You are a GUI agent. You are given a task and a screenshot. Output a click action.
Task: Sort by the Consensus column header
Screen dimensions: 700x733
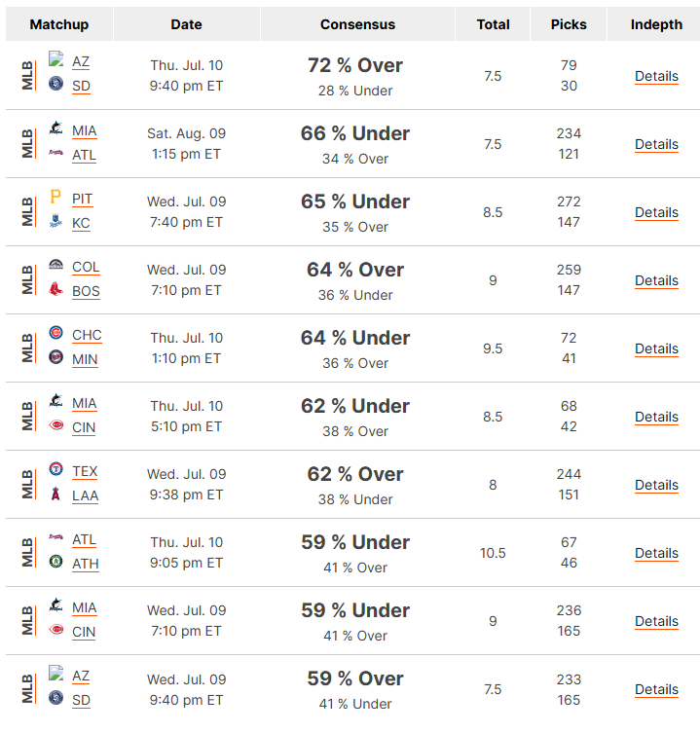pyautogui.click(x=357, y=24)
